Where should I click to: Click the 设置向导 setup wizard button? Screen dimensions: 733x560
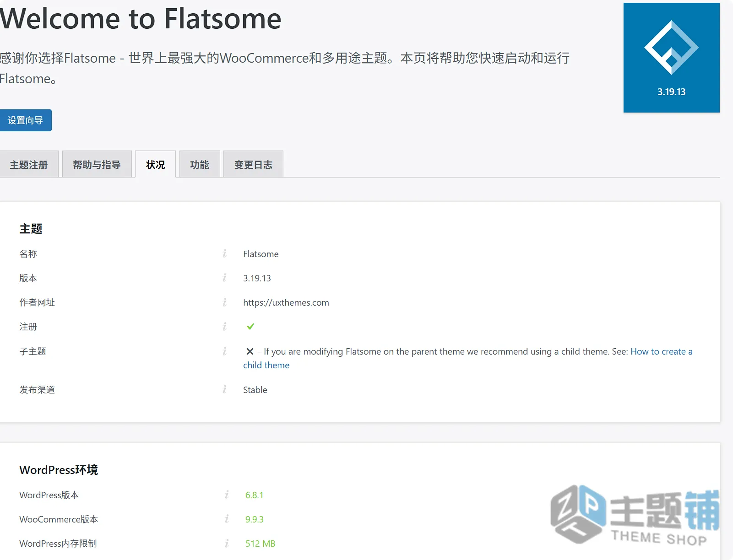(25, 120)
